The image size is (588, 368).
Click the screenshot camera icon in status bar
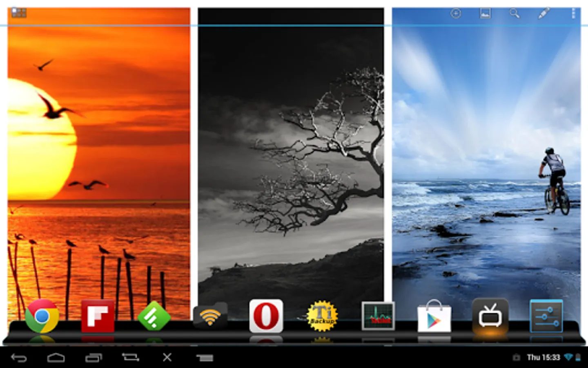(516, 357)
